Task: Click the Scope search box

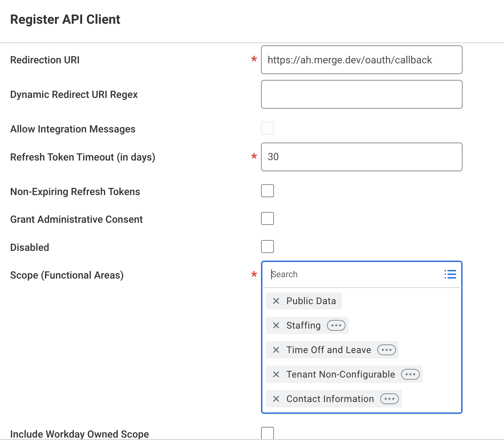Action: click(x=355, y=274)
